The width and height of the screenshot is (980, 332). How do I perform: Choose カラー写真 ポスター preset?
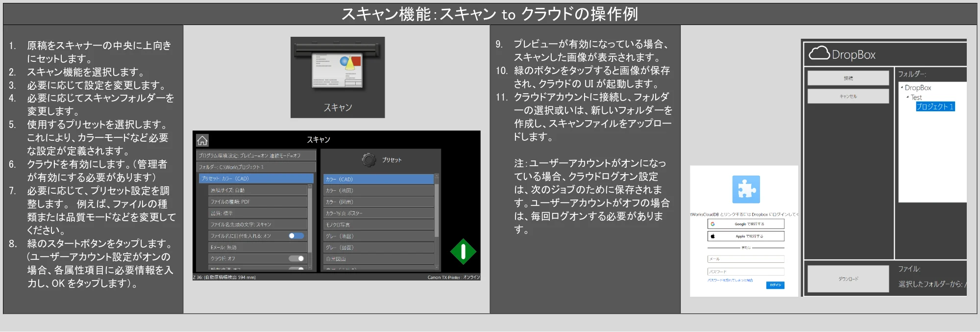[x=378, y=213]
